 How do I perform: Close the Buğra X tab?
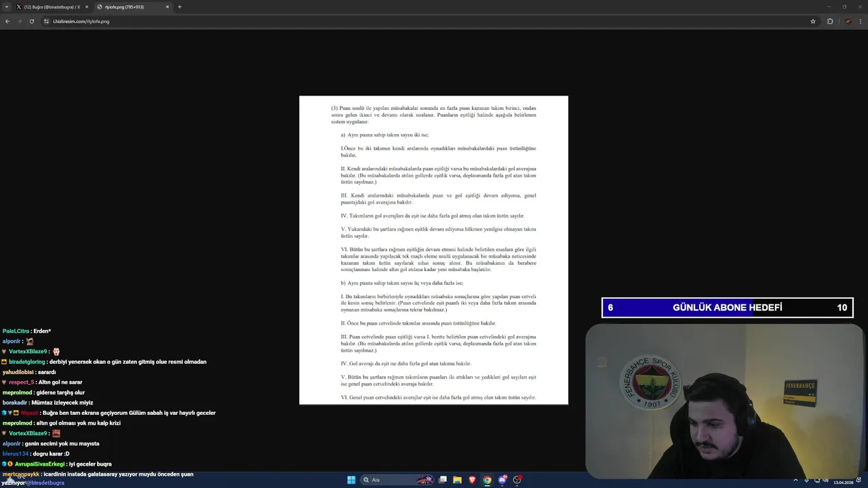pyautogui.click(x=87, y=7)
